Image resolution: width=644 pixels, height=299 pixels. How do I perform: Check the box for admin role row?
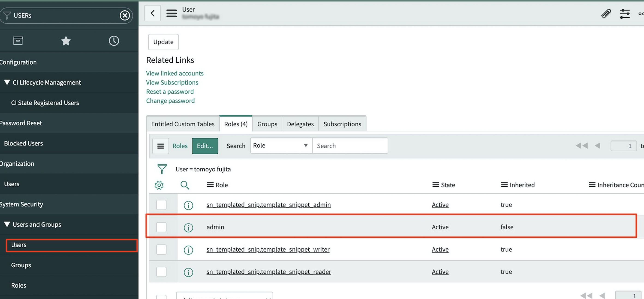(x=161, y=227)
